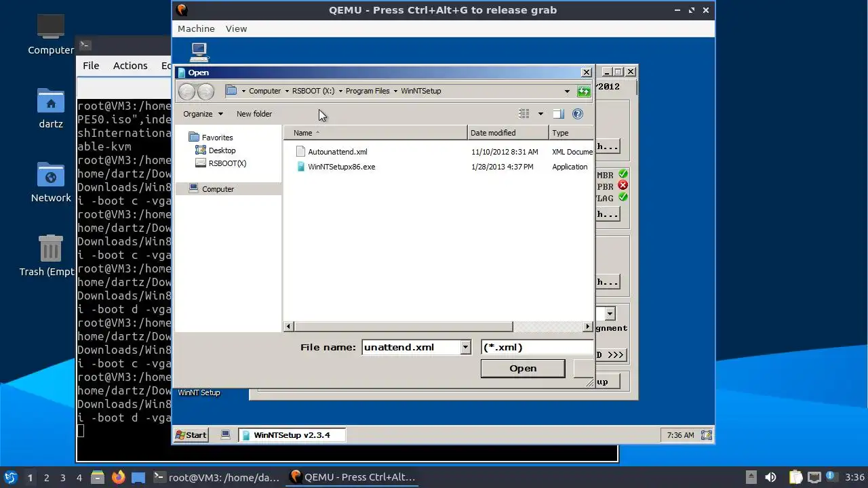Toggle the preview pane icon
The width and height of the screenshot is (868, 488).
coord(558,114)
